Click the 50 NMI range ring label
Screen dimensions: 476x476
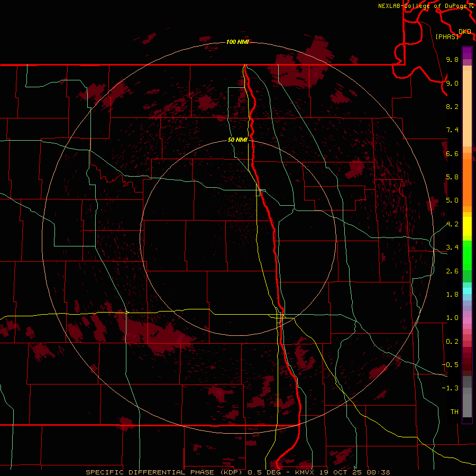coord(237,140)
